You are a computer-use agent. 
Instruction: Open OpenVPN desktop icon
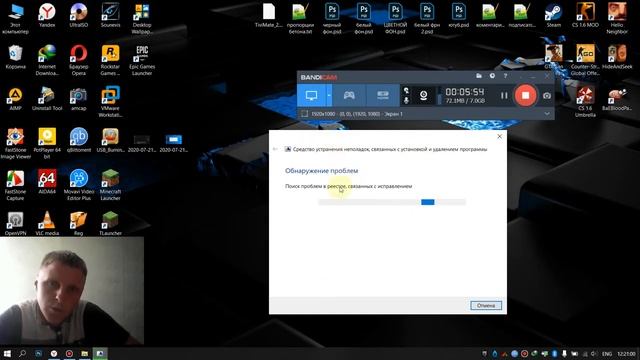click(16, 224)
